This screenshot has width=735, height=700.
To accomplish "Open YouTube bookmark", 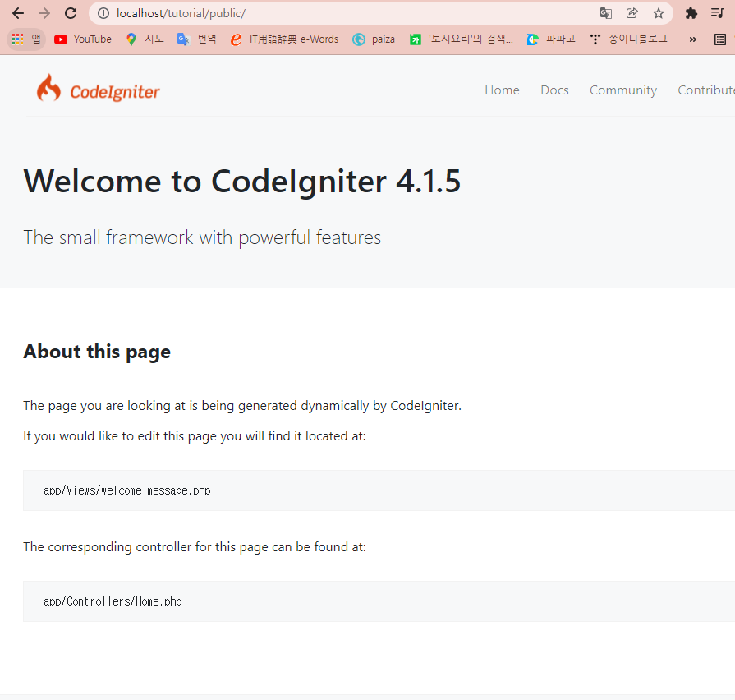I will (83, 39).
